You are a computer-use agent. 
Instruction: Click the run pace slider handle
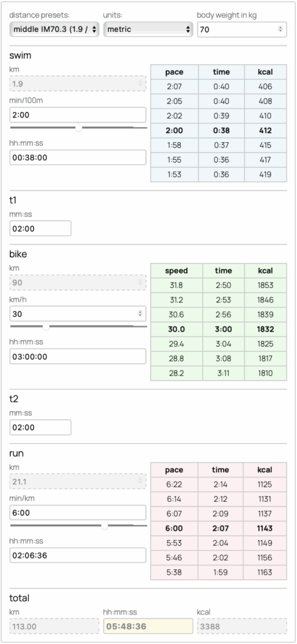105,526
